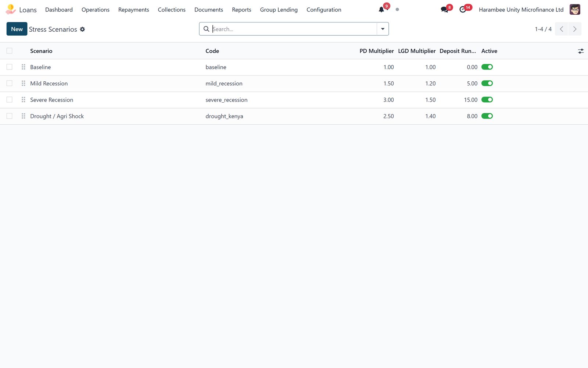Click drag handle of Mild Recession row
Screen dimensions: 588x368
[24, 84]
